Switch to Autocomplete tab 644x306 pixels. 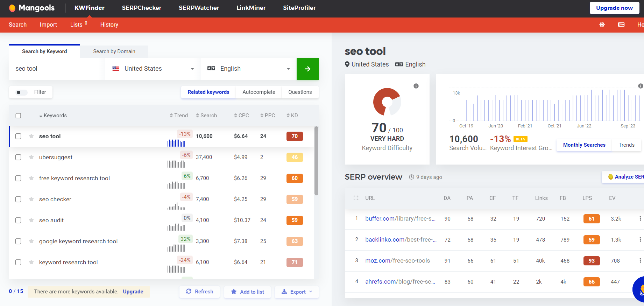pos(259,92)
